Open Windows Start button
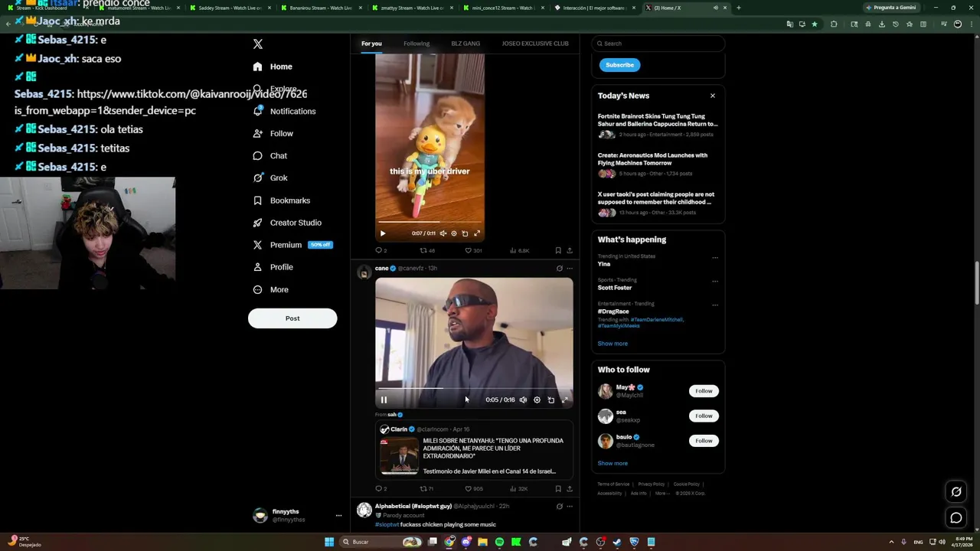The height and width of the screenshot is (551, 980). coord(329,542)
